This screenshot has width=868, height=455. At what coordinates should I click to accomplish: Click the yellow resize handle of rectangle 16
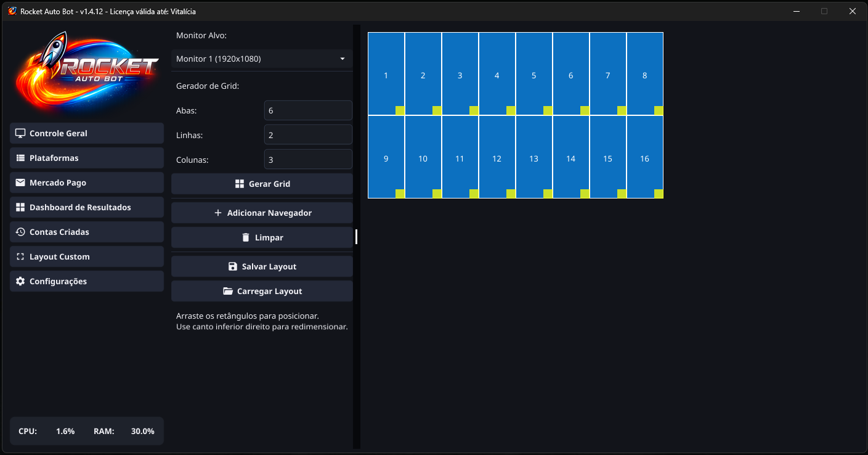pyautogui.click(x=659, y=193)
